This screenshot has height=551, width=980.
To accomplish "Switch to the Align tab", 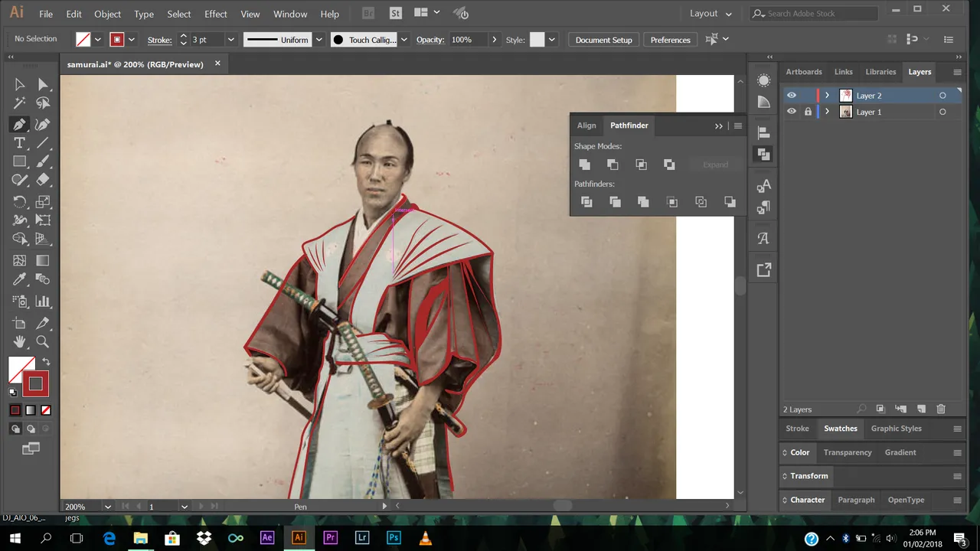I will tap(586, 126).
